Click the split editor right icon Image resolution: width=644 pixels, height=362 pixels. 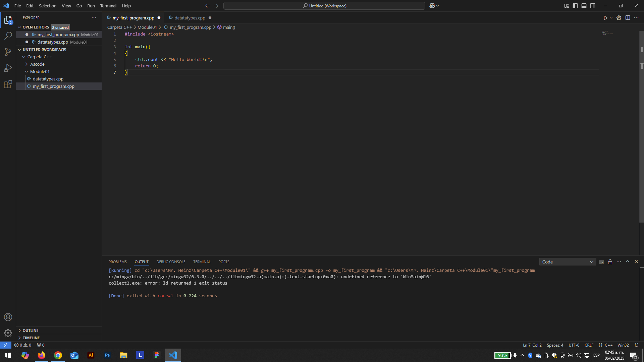(628, 18)
